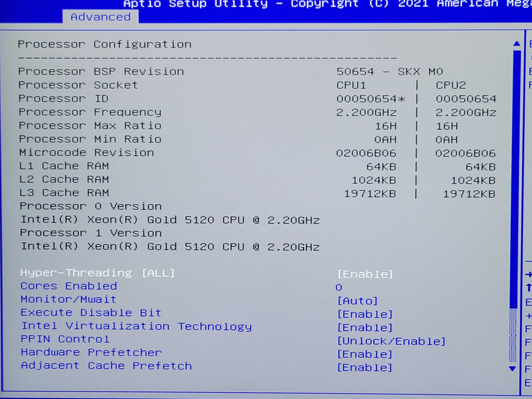
Task: Click the Processor Frequency label
Action: tap(90, 112)
